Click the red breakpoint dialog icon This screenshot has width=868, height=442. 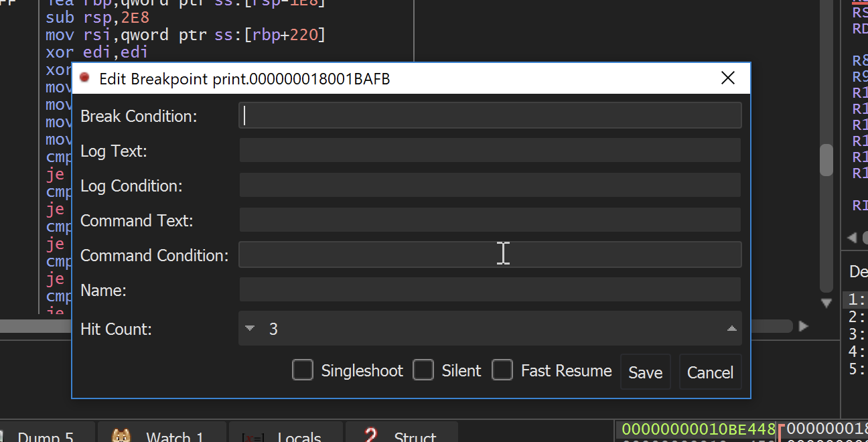[84, 78]
